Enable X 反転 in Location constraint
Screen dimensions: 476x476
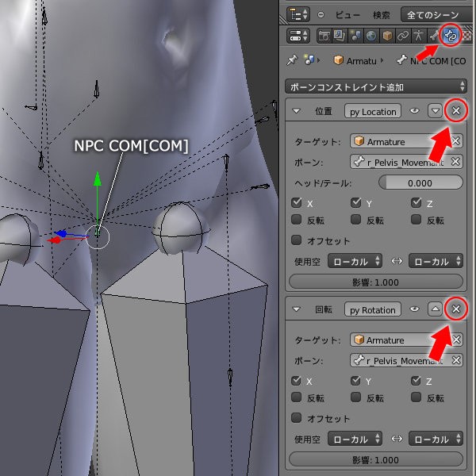(296, 220)
